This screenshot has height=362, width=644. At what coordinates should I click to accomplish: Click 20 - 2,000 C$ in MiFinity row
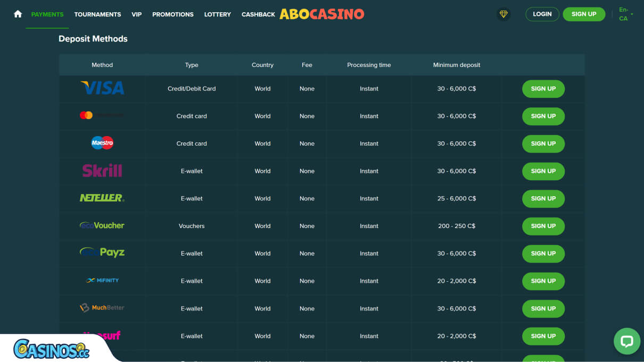(x=457, y=281)
